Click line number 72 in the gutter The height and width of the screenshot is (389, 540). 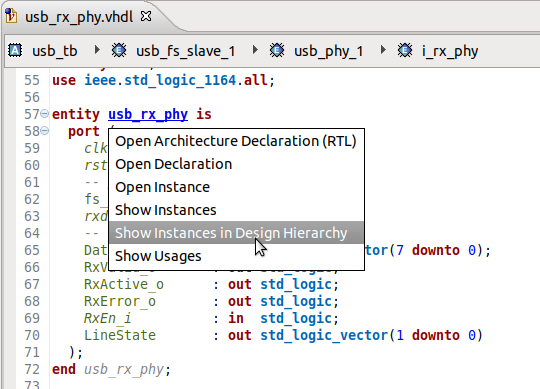[32, 369]
